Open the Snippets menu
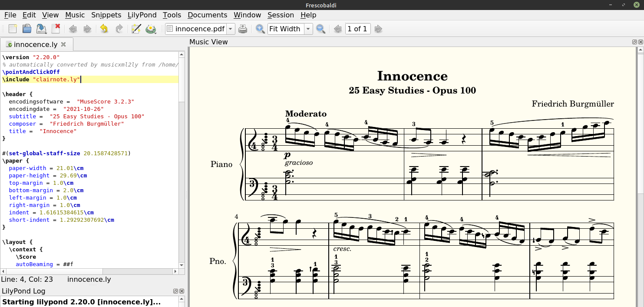The image size is (644, 307). pyautogui.click(x=106, y=15)
